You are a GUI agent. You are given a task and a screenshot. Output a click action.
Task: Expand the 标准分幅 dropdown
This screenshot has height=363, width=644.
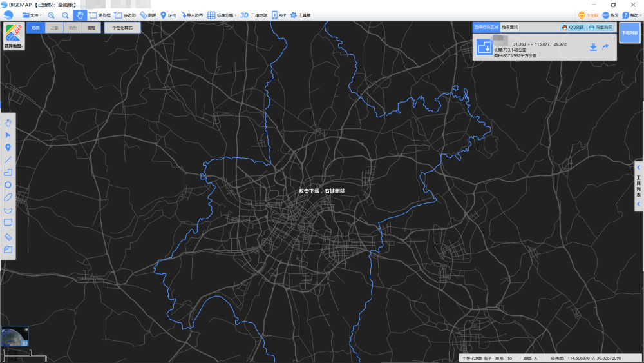coord(222,15)
